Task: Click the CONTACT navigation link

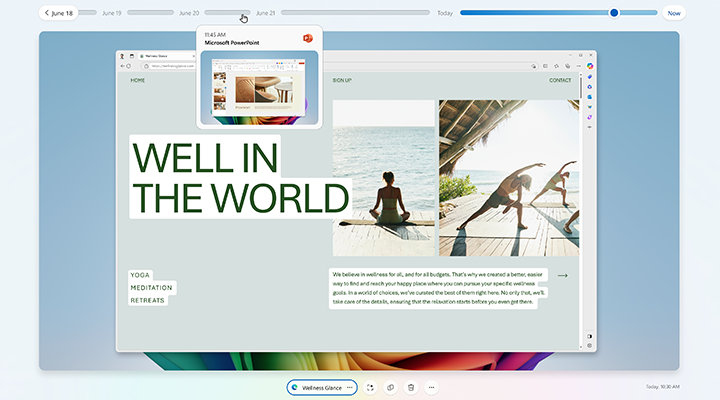Action: coord(560,80)
